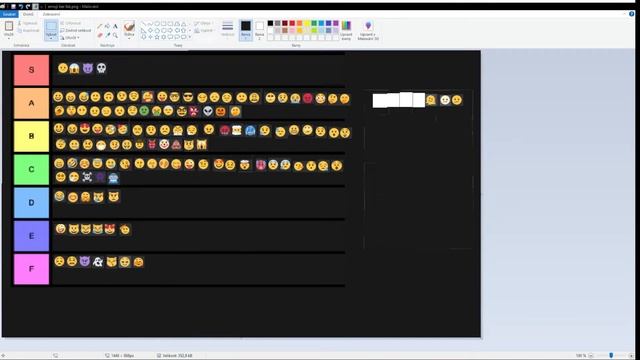The height and width of the screenshot is (360, 640).
Task: Click the Resize (Změnit velikost) button
Action: [76, 30]
